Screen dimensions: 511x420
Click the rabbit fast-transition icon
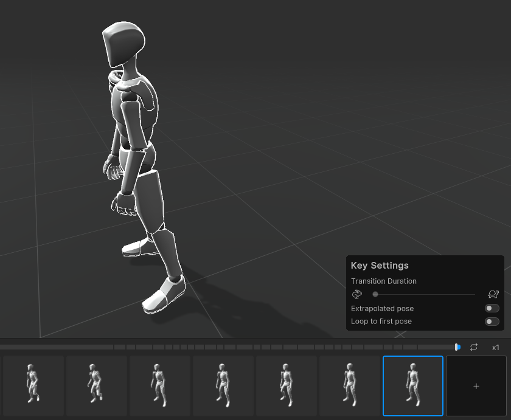click(357, 294)
